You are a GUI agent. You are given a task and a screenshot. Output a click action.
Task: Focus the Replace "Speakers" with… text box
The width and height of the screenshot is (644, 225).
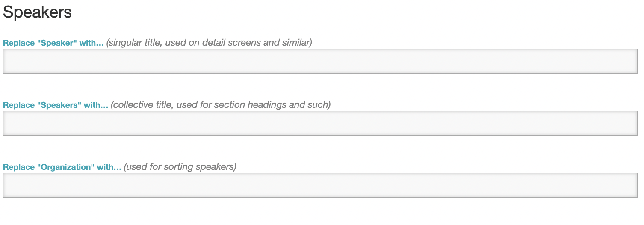tap(320, 123)
